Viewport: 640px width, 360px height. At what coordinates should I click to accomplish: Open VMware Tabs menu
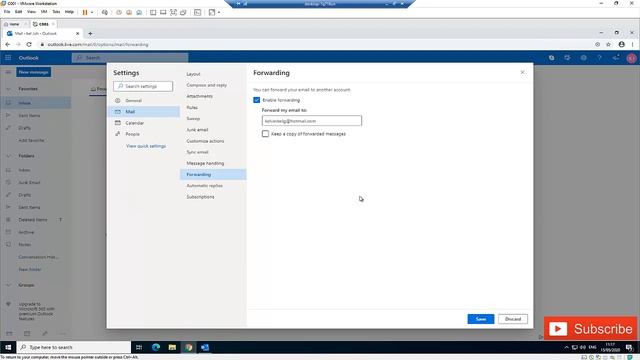[x=56, y=12]
